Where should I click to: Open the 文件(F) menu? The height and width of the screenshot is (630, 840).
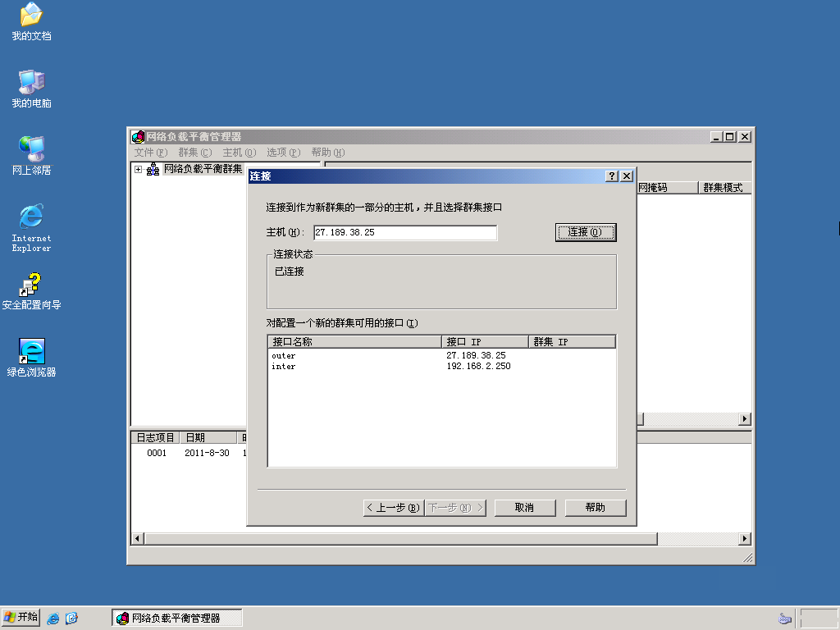point(151,152)
